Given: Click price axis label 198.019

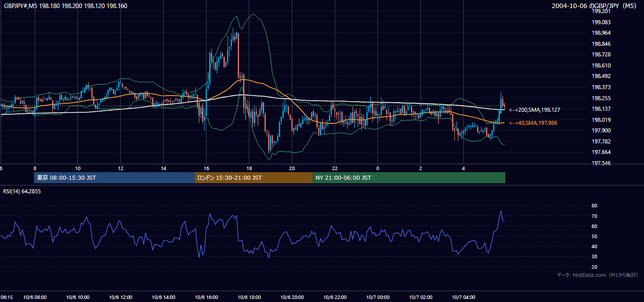Looking at the screenshot, I should pyautogui.click(x=601, y=120).
